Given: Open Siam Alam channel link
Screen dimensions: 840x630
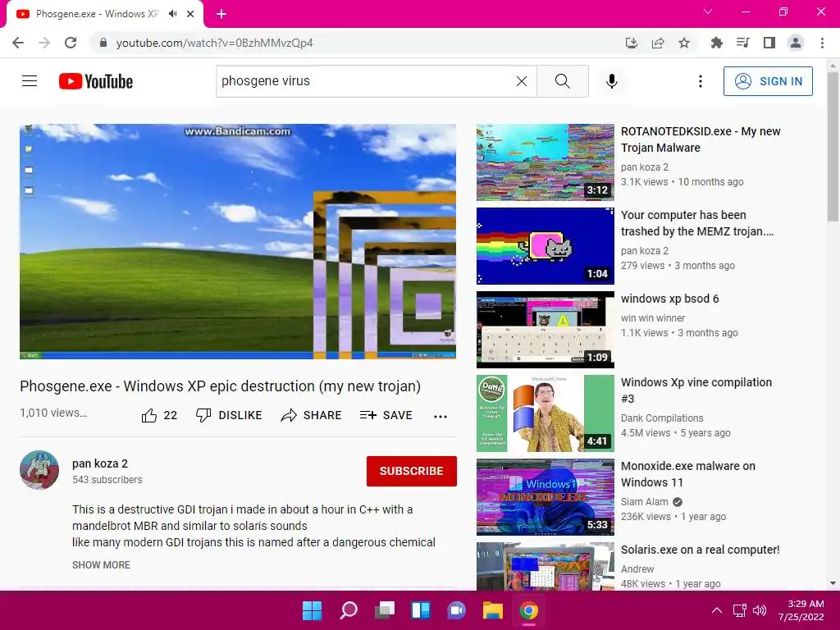Looking at the screenshot, I should [x=645, y=502].
